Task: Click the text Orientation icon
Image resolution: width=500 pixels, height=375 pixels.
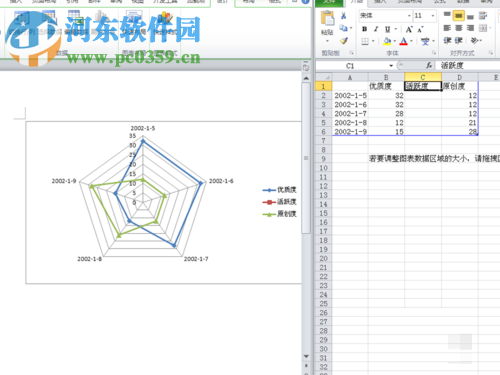Action: coord(474,41)
